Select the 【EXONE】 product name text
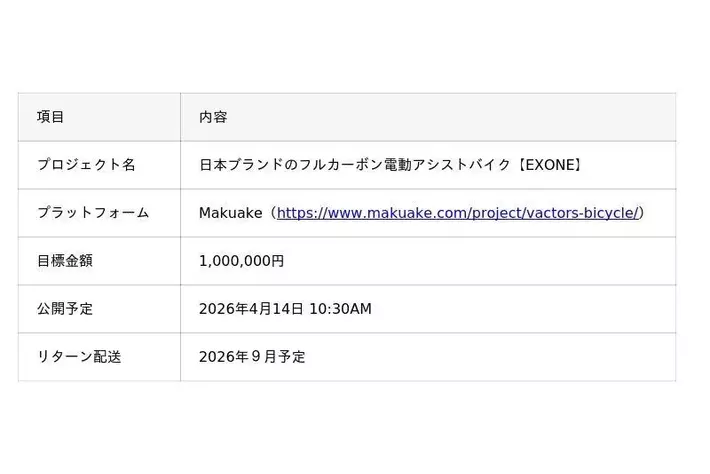The image size is (710, 474). pyautogui.click(x=549, y=165)
